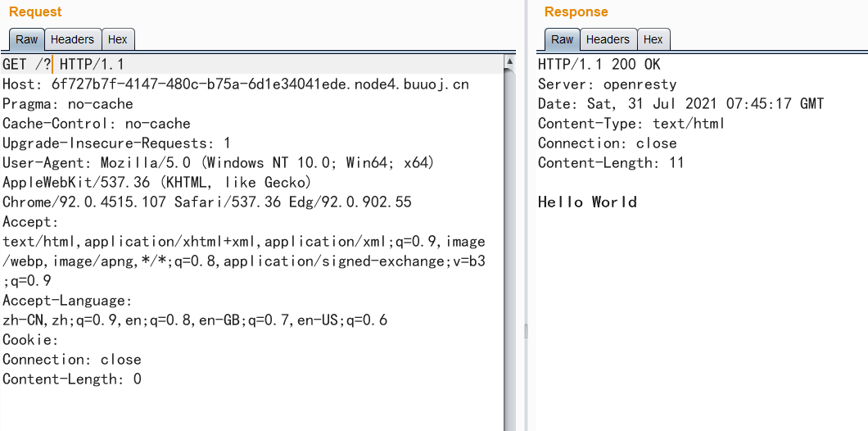Click the request scrollbar up arrow
Screen dimensions: 868x431
point(510,61)
